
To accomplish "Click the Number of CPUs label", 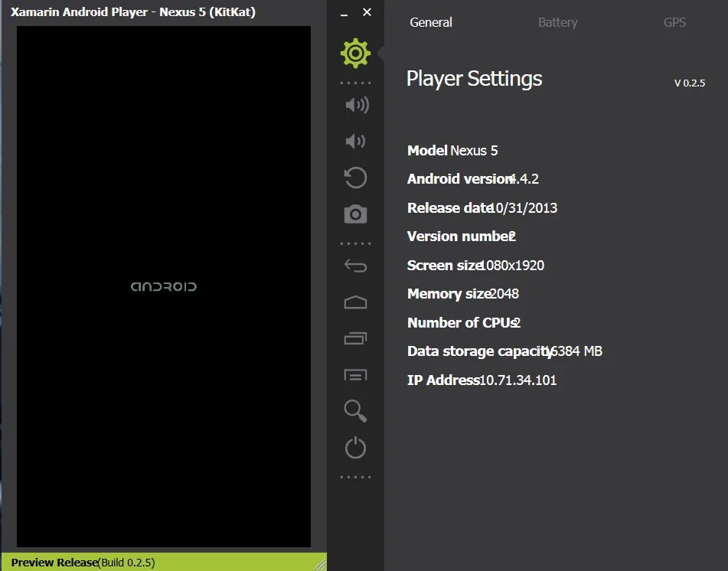I will 462,323.
